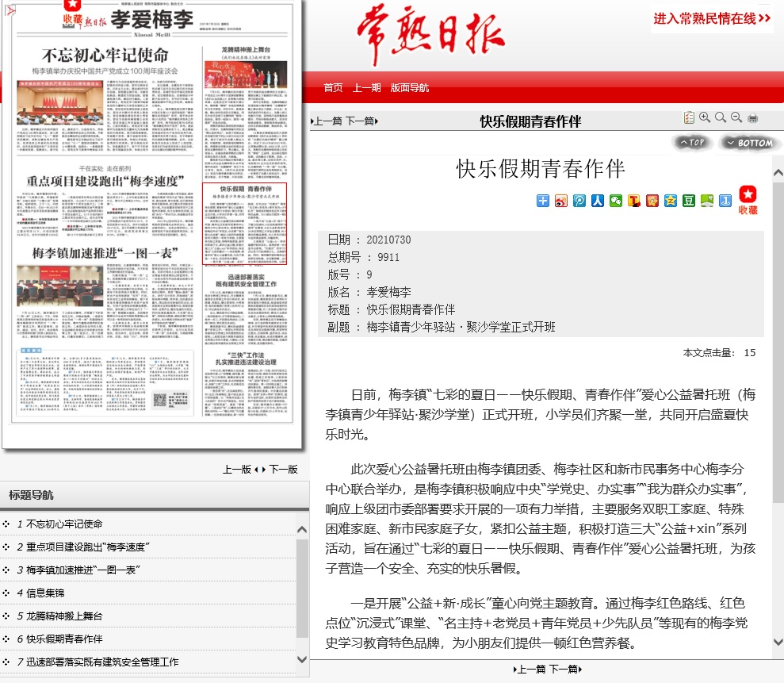Click the red 收藏 icon above the page thumbnail
The image size is (784, 683).
[72, 13]
